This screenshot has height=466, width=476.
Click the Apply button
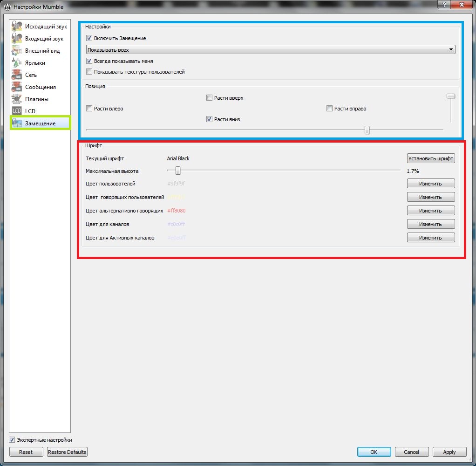(x=449, y=452)
